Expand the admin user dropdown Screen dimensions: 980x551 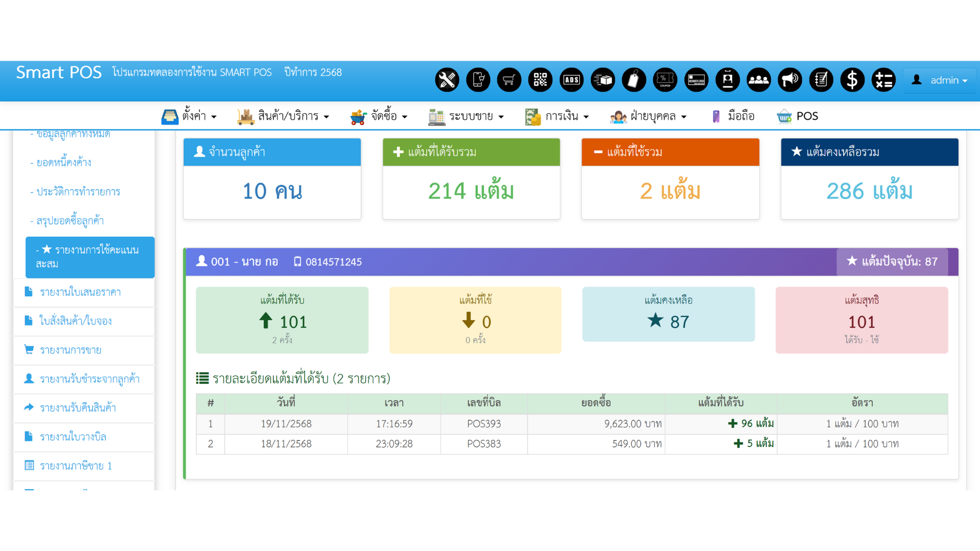(x=940, y=81)
